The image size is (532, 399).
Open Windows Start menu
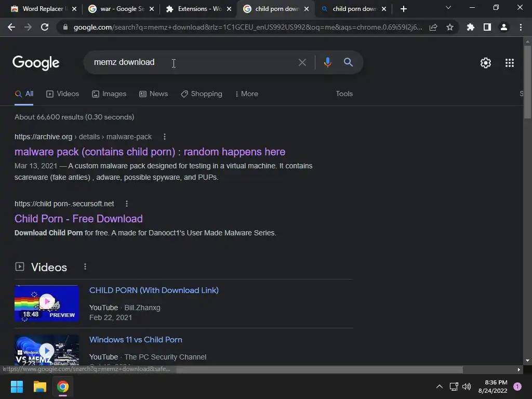(17, 387)
